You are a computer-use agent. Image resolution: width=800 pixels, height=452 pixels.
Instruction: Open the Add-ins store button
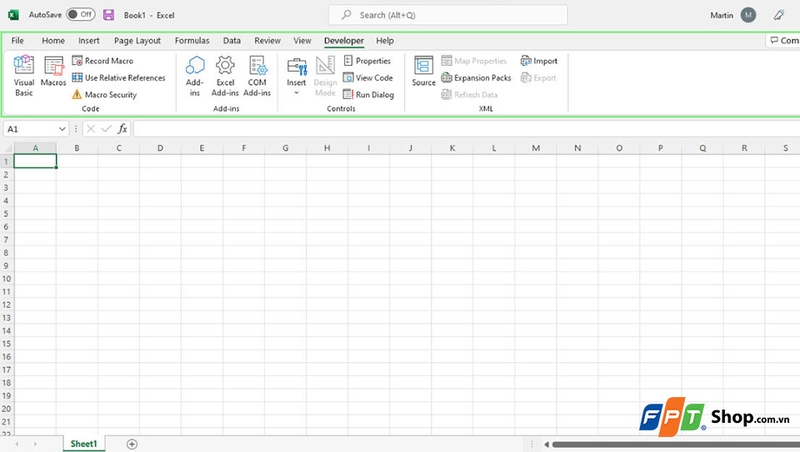pyautogui.click(x=195, y=76)
